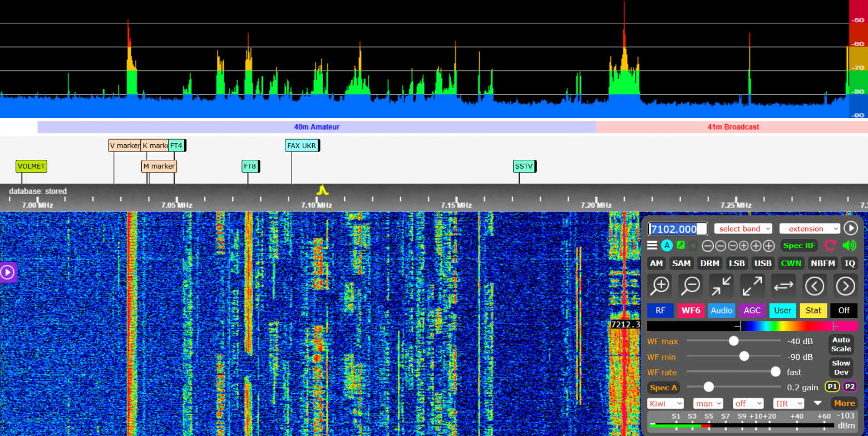Screen dimensions: 868x436
Task: Click the zoom-to-band inward arrows icon
Action: pos(721,286)
